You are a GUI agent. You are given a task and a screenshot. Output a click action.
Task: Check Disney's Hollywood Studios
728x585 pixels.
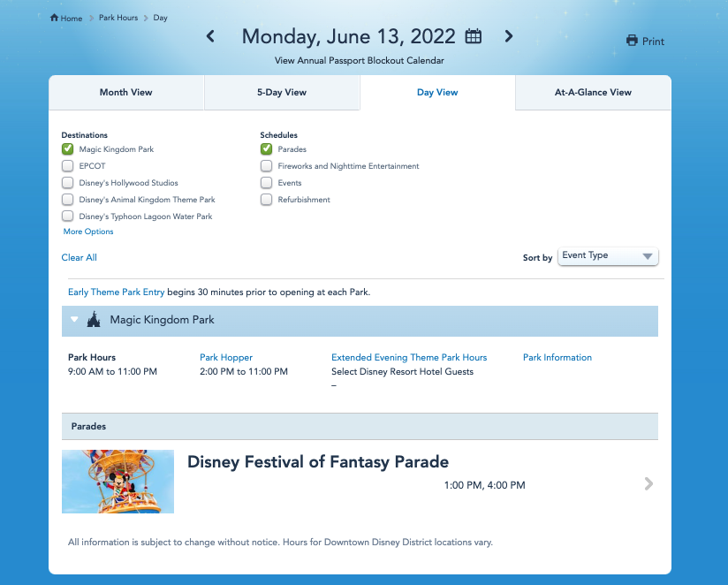tap(67, 182)
